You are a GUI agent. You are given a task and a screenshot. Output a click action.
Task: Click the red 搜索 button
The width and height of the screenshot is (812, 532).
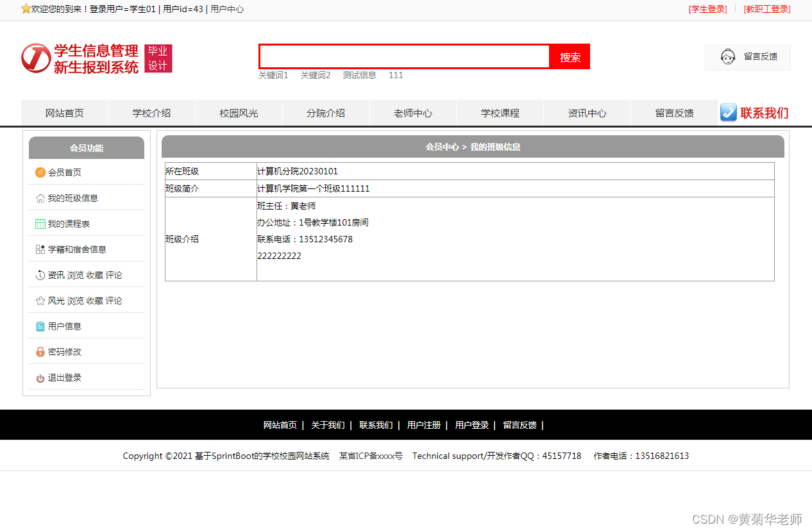570,56
